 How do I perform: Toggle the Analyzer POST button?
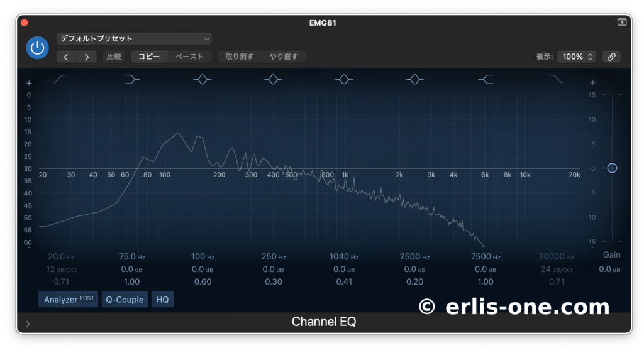tap(69, 300)
